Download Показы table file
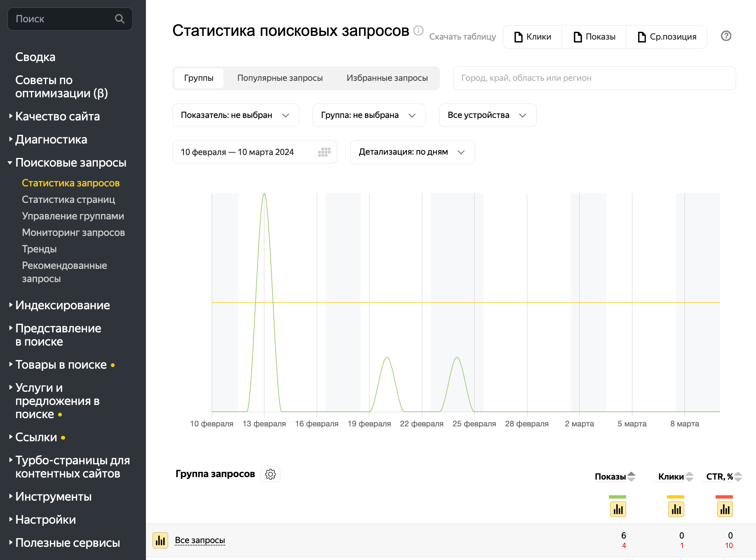The width and height of the screenshot is (756, 560). 594,37
